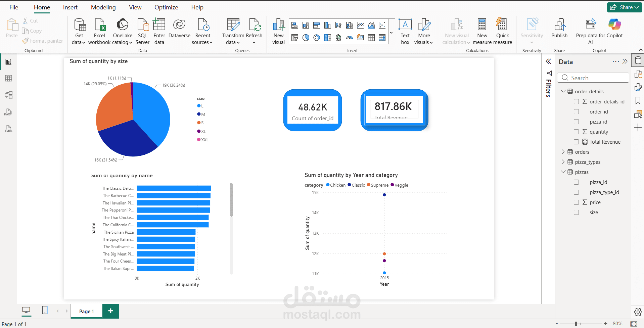The image size is (644, 328).
Task: Insert a stacked bar chart visual
Action: 294,25
